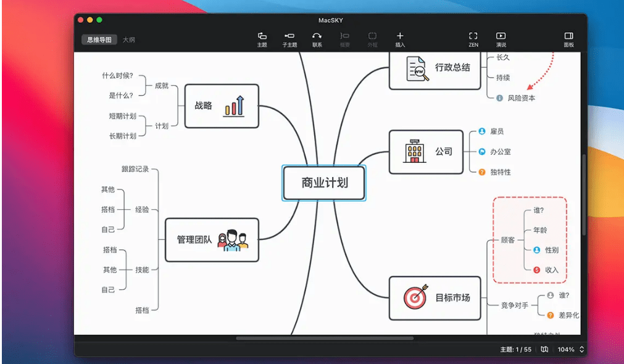Screen dimensions: 624x364
Task: Select the 什么时候? subtopic
Action: click(118, 76)
